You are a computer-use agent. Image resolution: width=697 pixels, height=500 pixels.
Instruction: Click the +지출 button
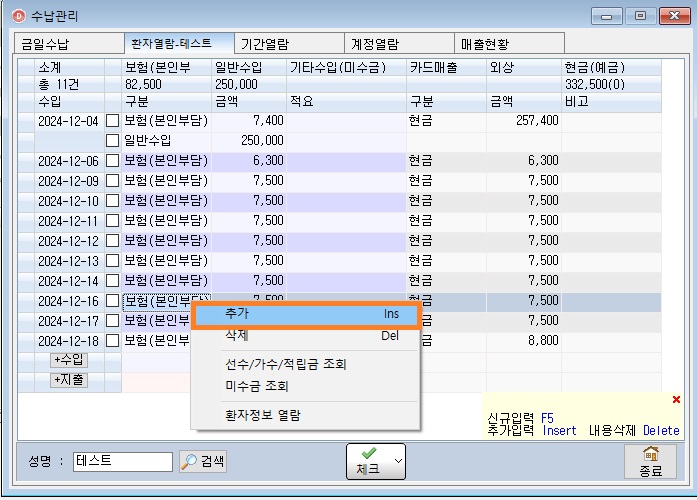pos(69,380)
